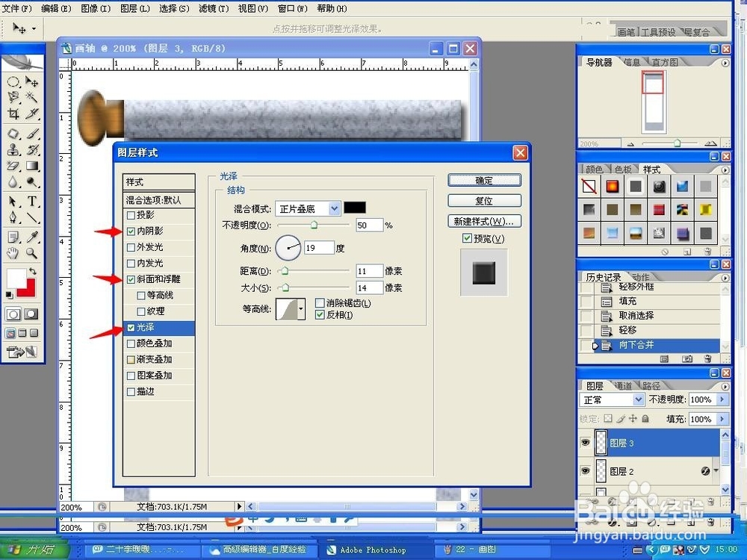Open the layer blend mode 正常 dropdown

point(639,399)
